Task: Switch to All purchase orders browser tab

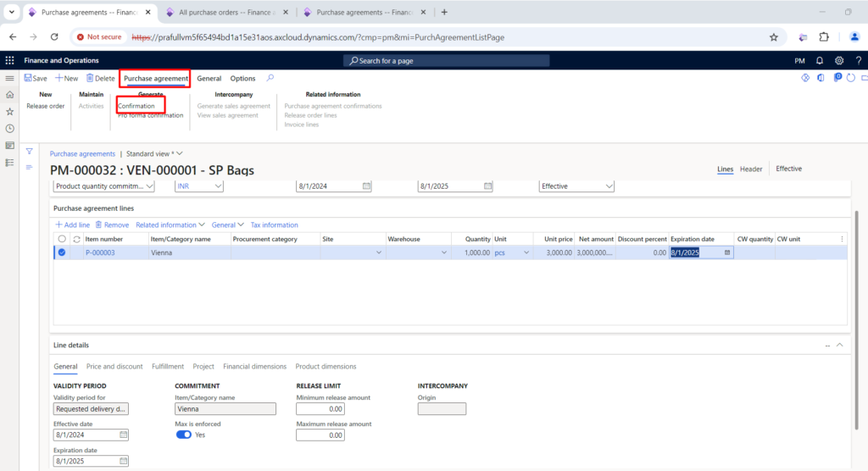Action: tap(227, 12)
